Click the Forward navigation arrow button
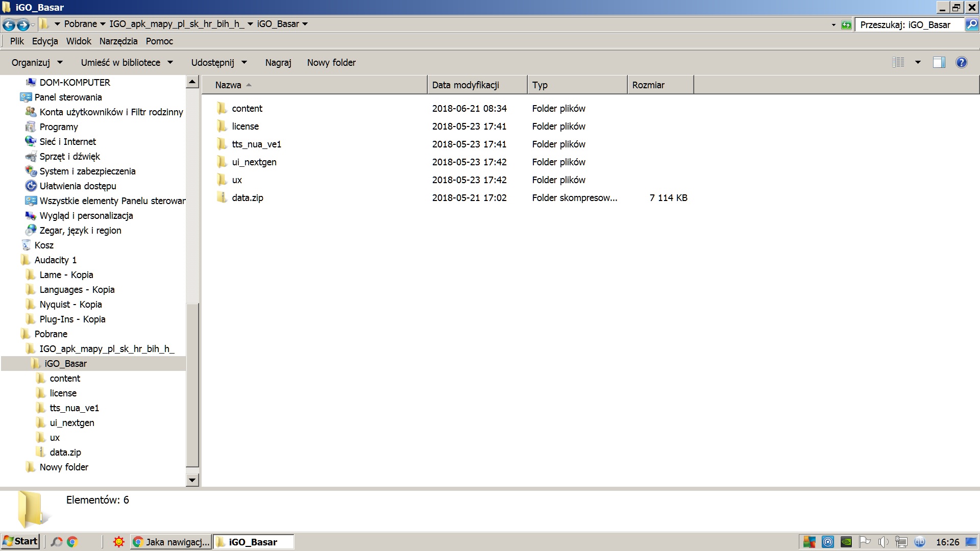 pyautogui.click(x=23, y=24)
